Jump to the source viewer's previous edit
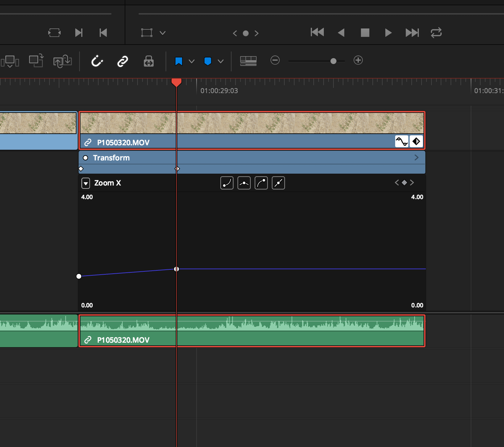 pyautogui.click(x=103, y=33)
